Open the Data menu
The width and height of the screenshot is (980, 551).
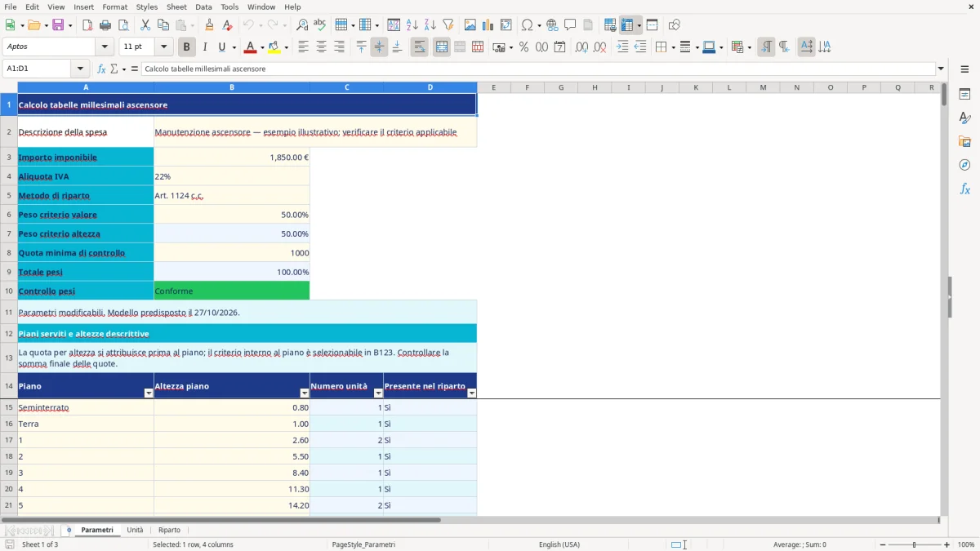click(203, 7)
